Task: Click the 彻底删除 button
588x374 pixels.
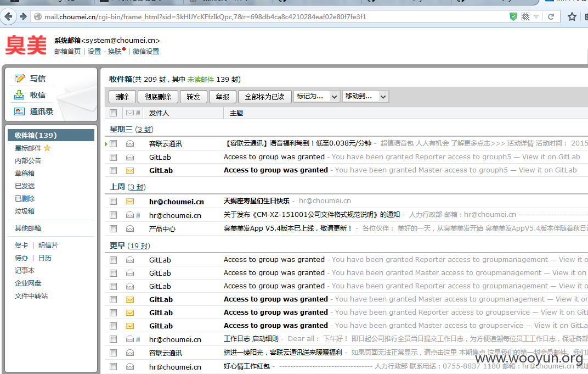Action: coord(157,97)
